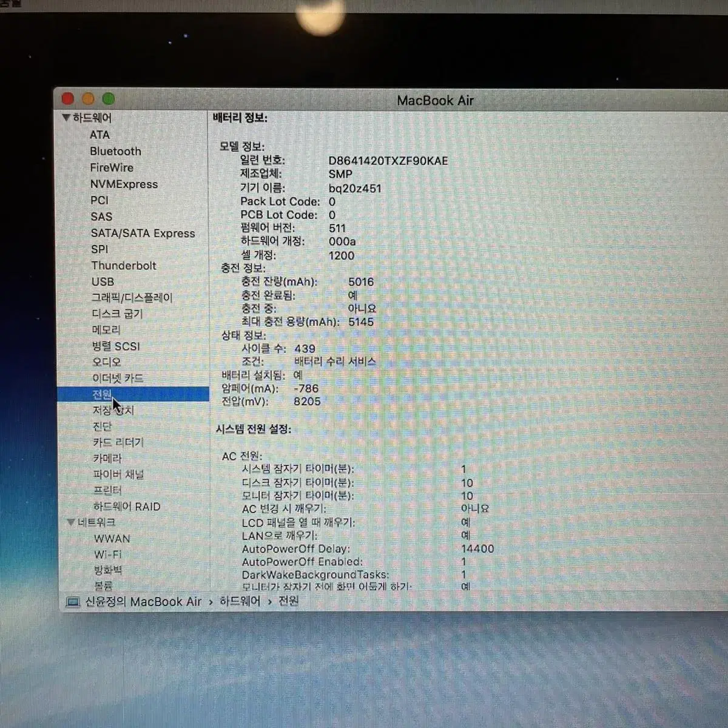
Task: Select ATA in hardware list
Action: pos(99,135)
